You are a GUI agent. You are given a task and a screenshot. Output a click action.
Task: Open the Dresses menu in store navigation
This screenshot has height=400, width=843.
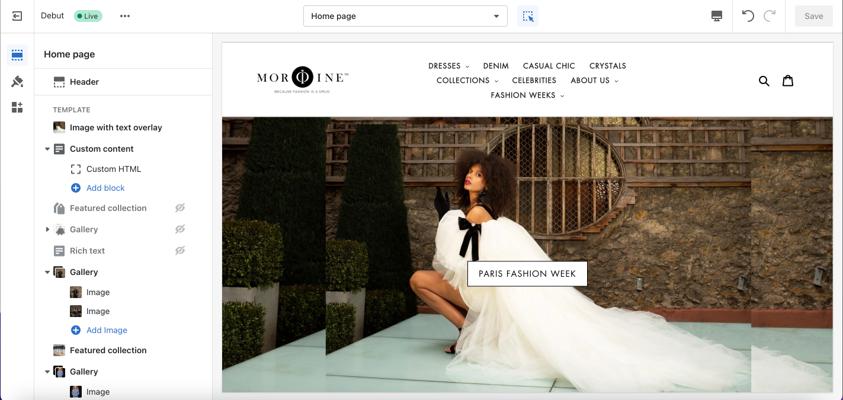(448, 66)
